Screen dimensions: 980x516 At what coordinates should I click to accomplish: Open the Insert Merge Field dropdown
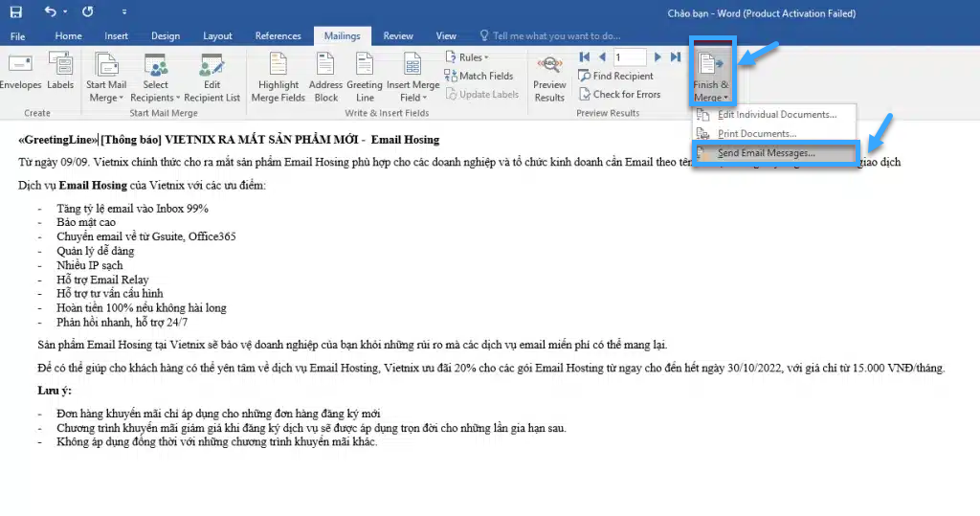point(413,79)
